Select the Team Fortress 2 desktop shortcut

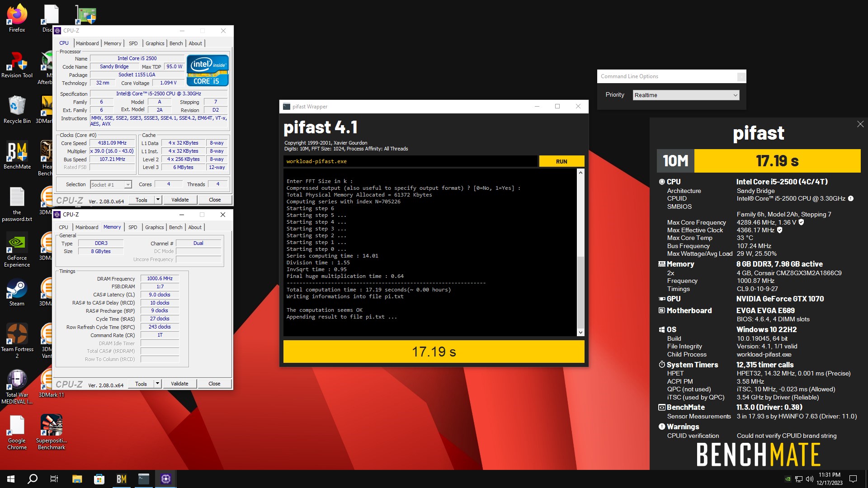coord(17,341)
